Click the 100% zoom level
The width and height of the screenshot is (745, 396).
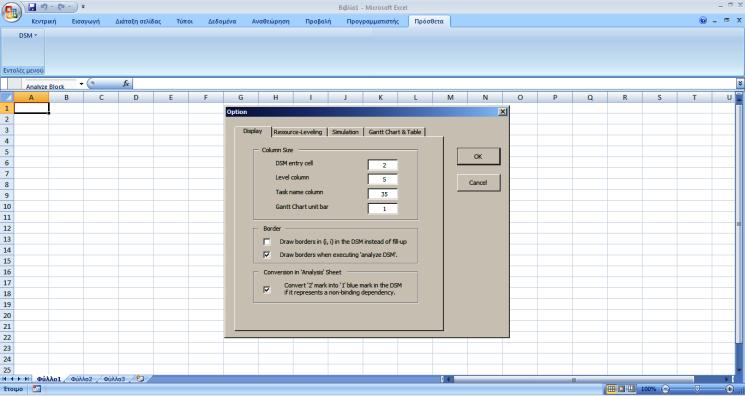click(648, 389)
